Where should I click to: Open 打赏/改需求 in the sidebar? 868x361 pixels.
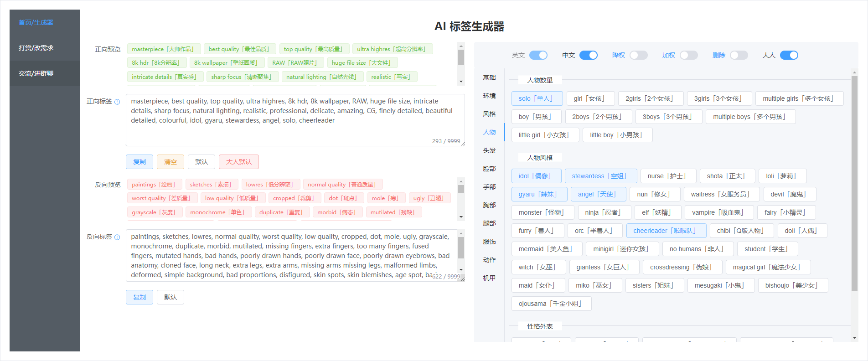[x=36, y=48]
